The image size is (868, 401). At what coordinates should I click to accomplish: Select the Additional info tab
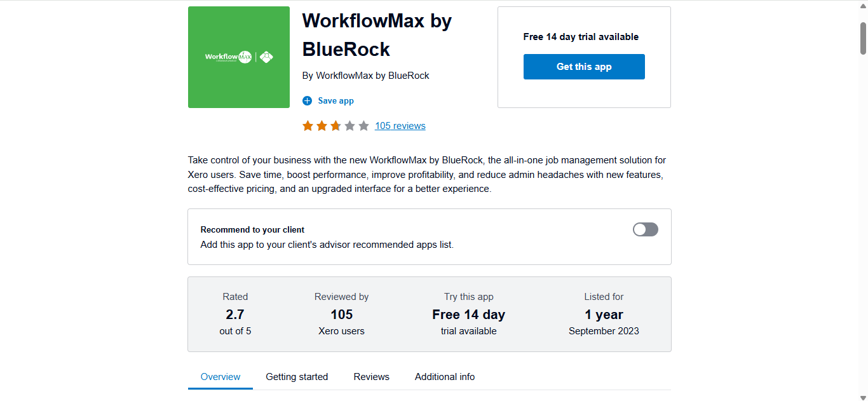(444, 376)
